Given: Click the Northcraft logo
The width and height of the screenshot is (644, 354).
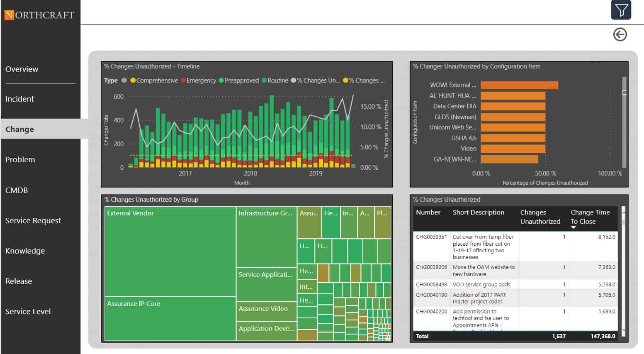Looking at the screenshot, I should coord(39,15).
